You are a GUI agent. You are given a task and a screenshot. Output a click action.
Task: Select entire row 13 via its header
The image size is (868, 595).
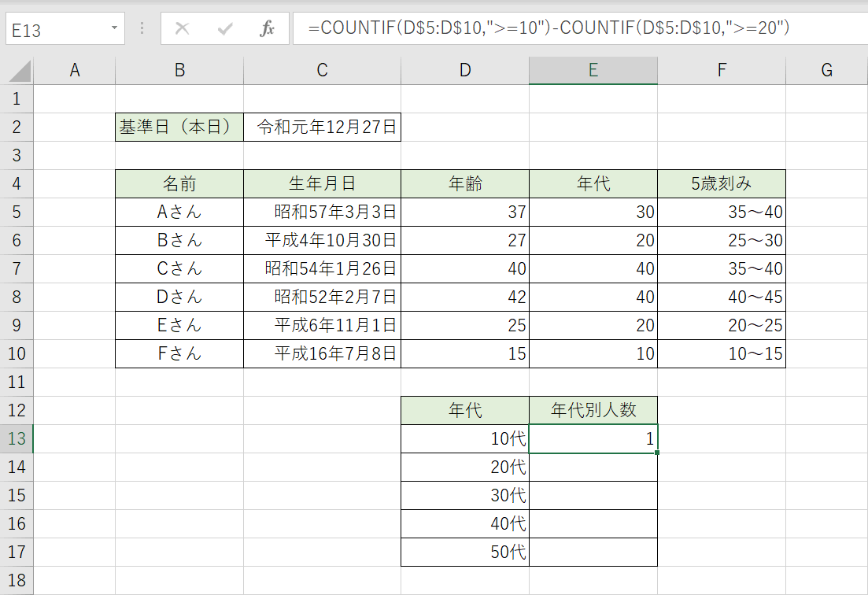[x=17, y=438]
